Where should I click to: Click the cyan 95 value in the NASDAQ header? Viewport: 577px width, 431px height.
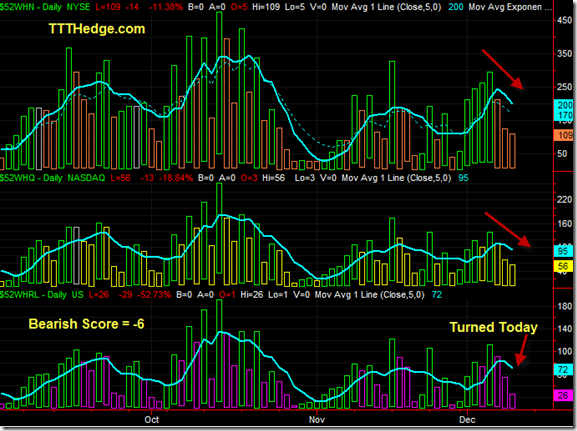tap(463, 178)
